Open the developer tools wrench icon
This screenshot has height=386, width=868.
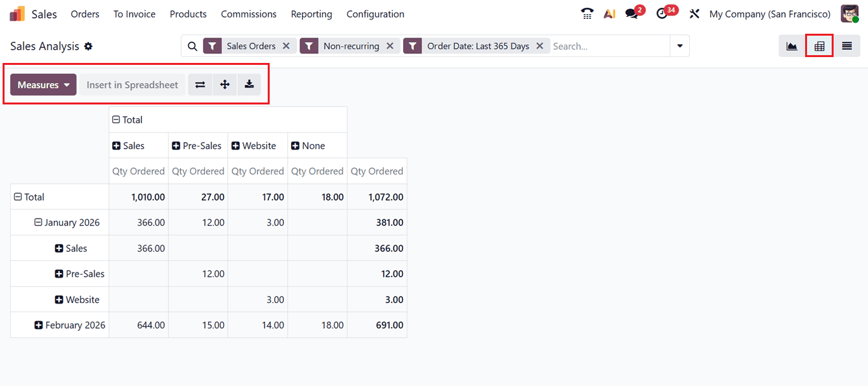[694, 13]
